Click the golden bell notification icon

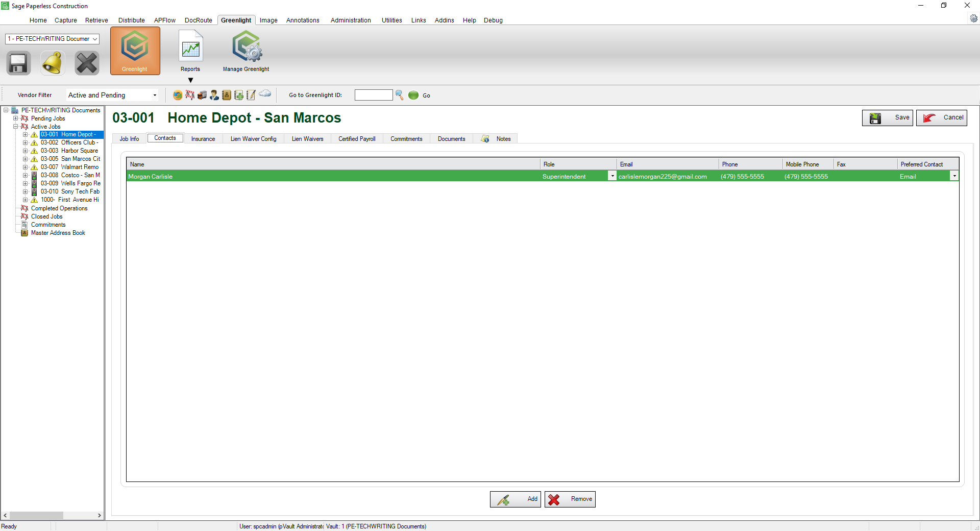click(x=53, y=63)
